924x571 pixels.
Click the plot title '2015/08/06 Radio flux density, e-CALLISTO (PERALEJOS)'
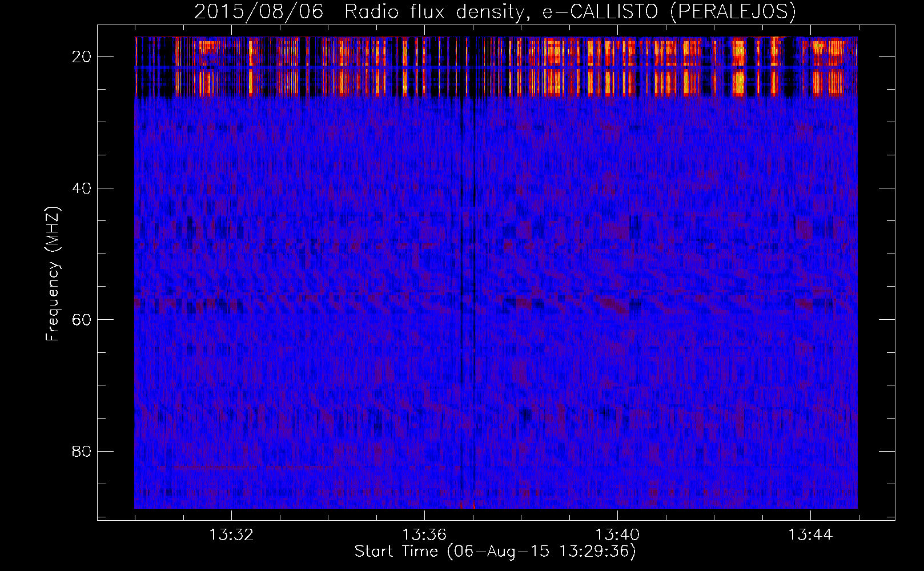click(495, 12)
